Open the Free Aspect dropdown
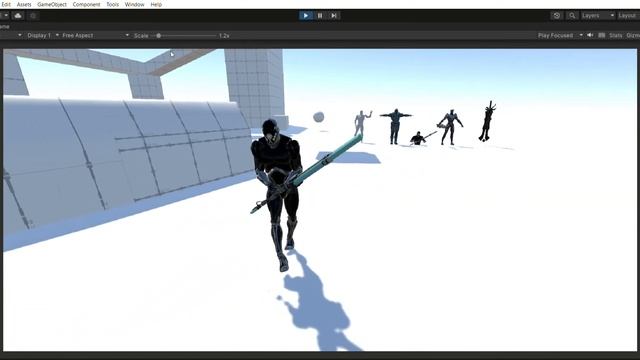 96,36
